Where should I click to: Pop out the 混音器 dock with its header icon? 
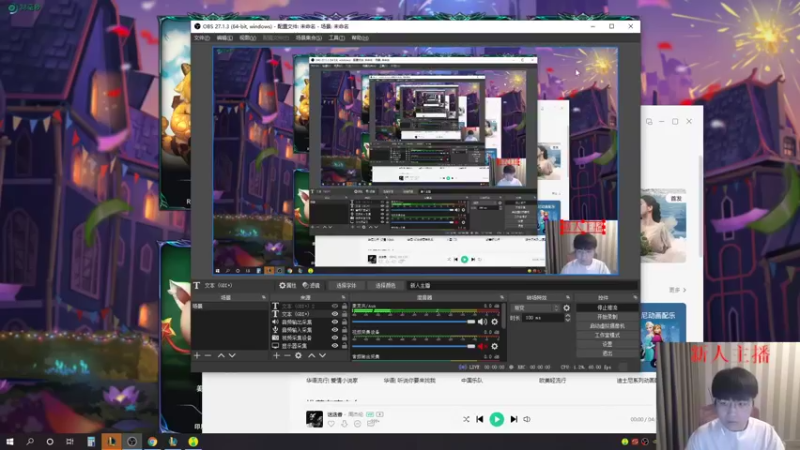502,297
